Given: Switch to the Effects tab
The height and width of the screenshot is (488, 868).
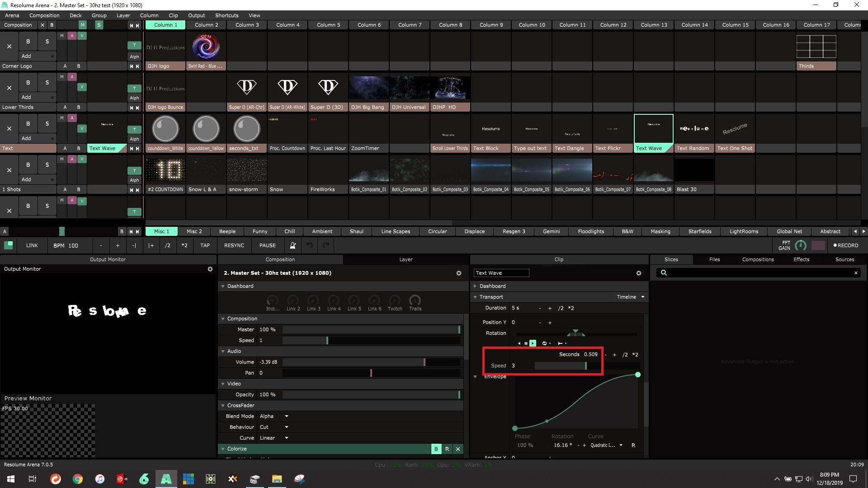Looking at the screenshot, I should click(x=801, y=259).
